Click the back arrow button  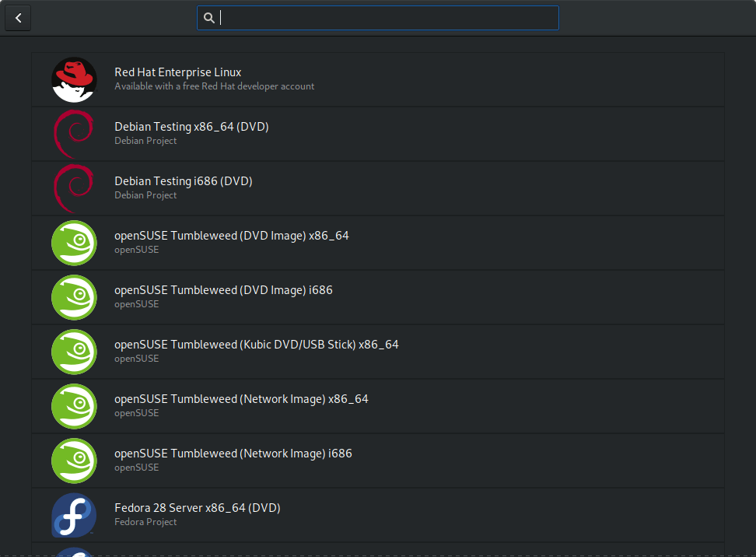18,18
